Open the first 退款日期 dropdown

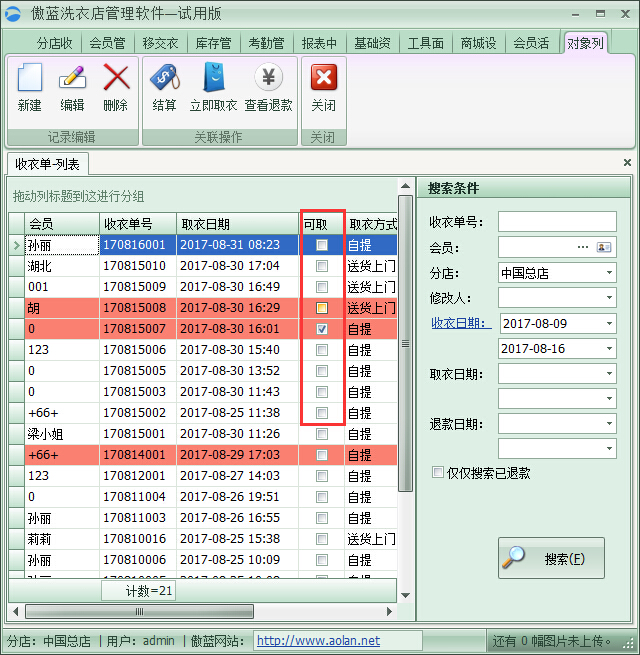point(609,424)
